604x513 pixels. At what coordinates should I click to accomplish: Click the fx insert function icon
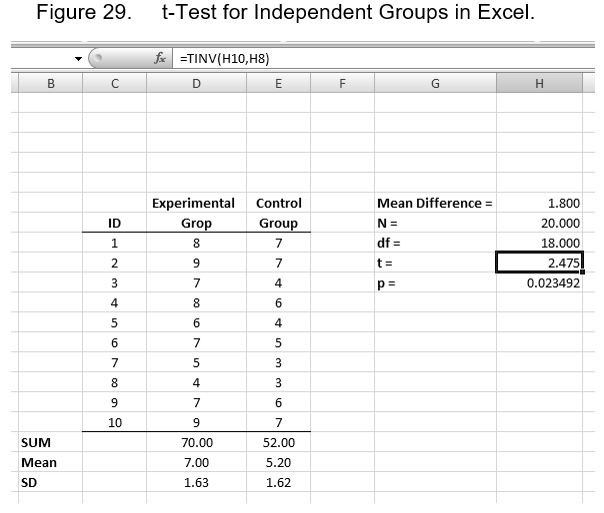click(x=160, y=59)
